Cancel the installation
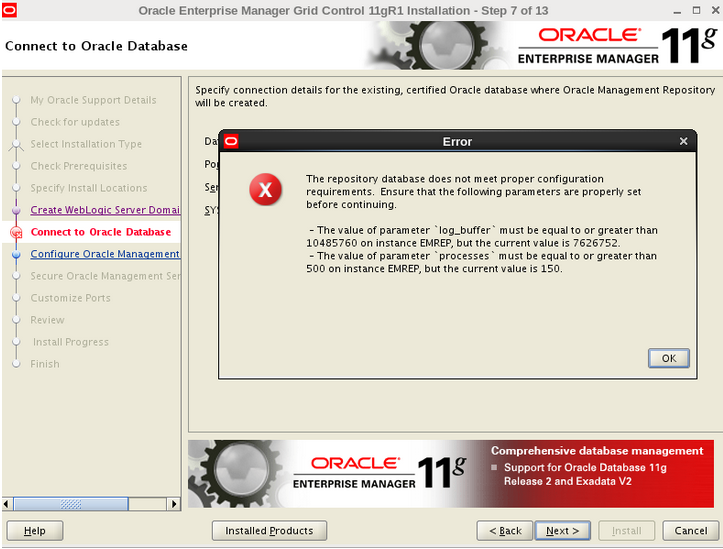The image size is (723, 549). pyautogui.click(x=691, y=531)
